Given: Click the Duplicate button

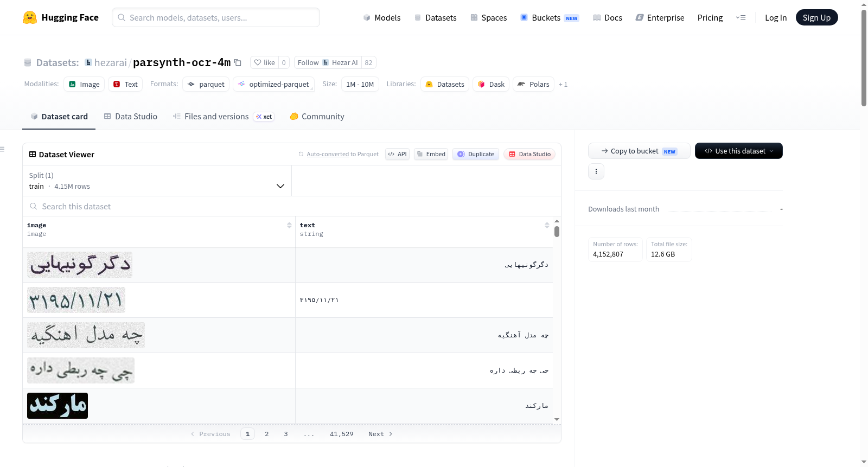Looking at the screenshot, I should pos(476,154).
